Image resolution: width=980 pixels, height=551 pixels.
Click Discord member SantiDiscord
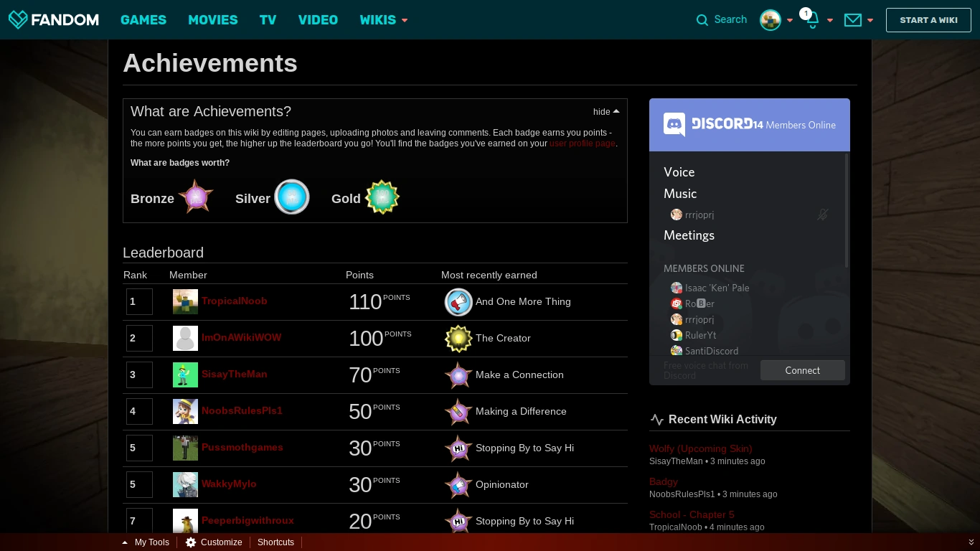(x=705, y=351)
